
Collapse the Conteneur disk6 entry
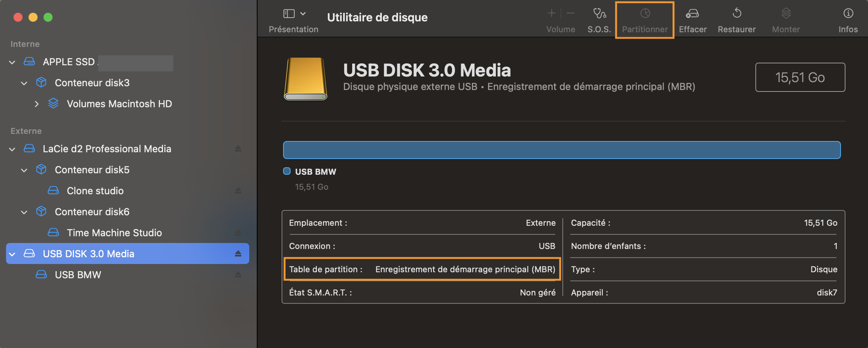[24, 212]
